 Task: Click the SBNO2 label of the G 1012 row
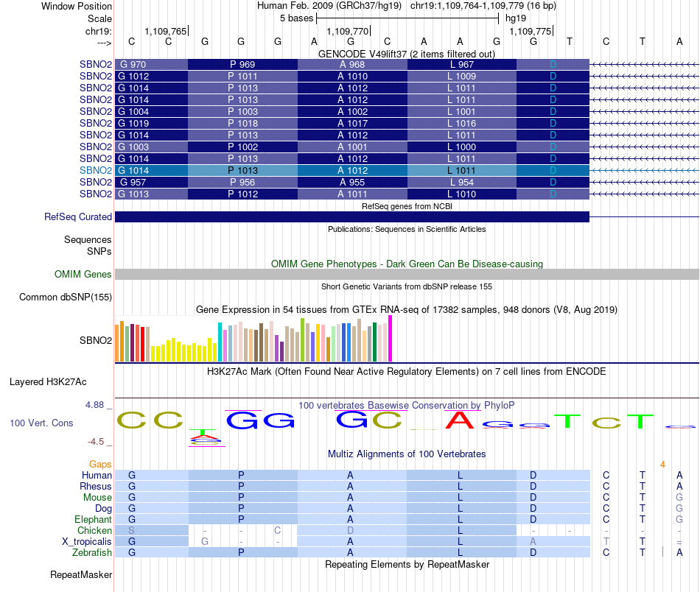point(96,77)
